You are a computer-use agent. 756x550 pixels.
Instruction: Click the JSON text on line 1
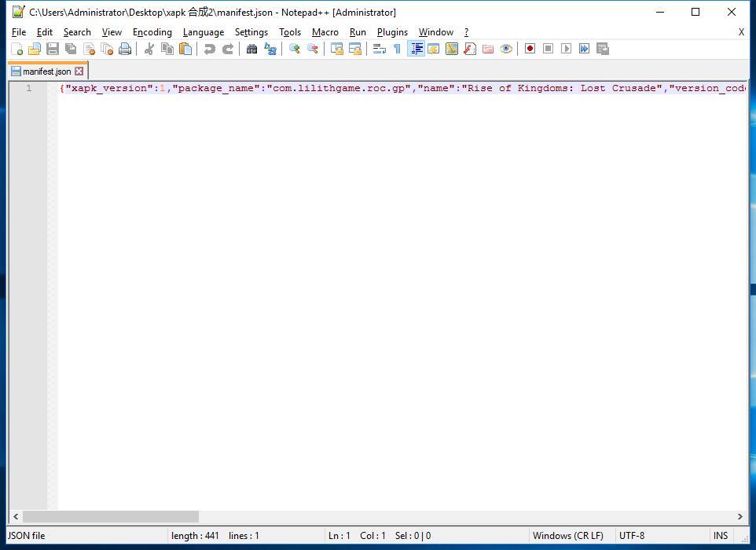click(402, 88)
